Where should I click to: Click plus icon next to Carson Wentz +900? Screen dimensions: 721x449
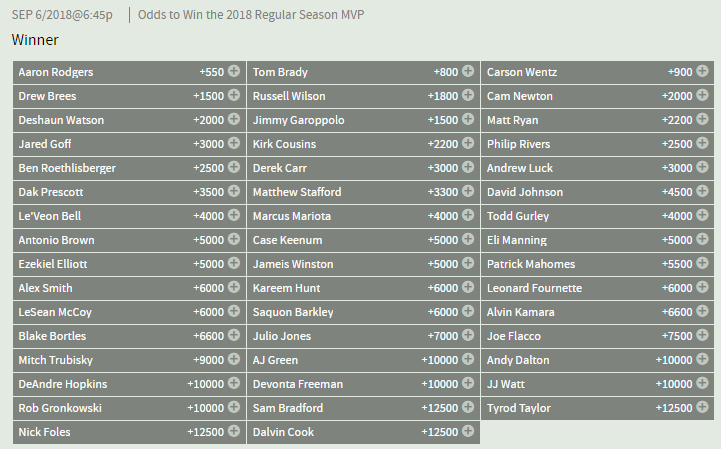click(x=702, y=72)
